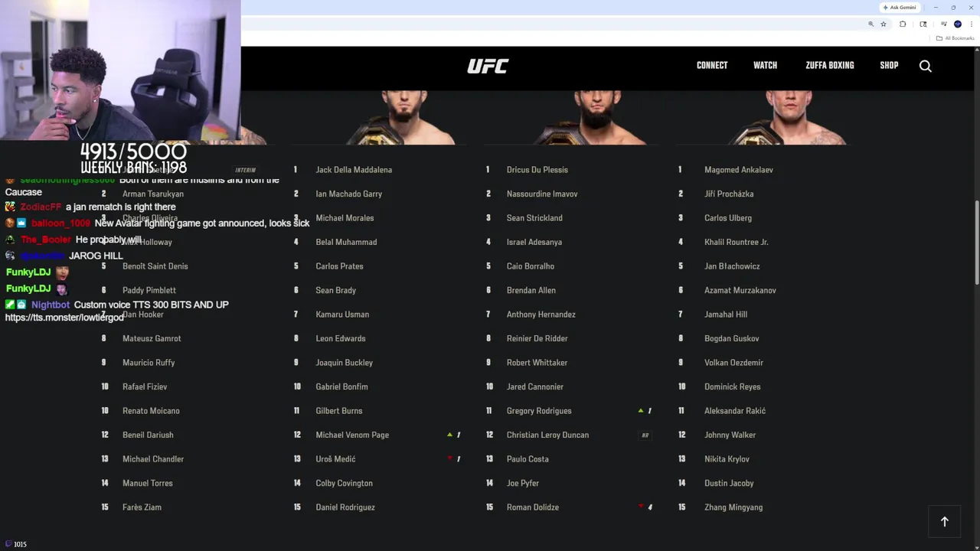Open Jamahal Hill's profile
Image resolution: width=980 pixels, height=551 pixels.
coord(725,315)
